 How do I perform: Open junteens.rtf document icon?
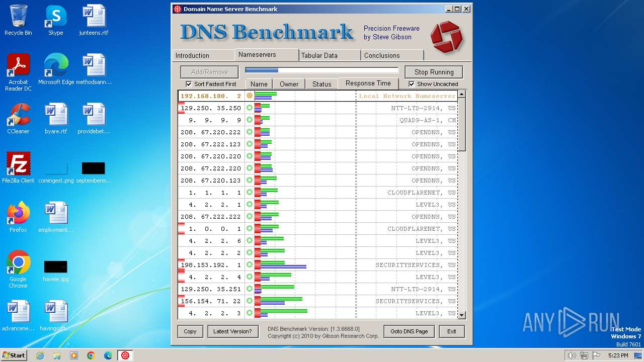(94, 20)
